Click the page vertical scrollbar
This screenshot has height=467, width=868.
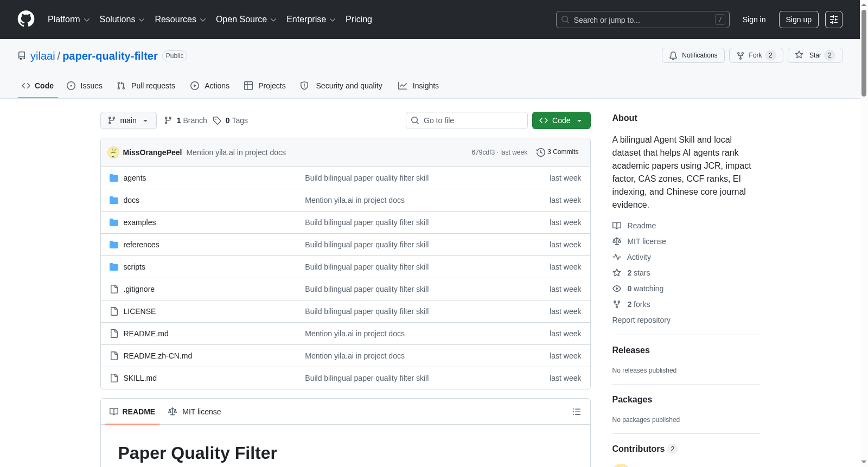tap(864, 233)
